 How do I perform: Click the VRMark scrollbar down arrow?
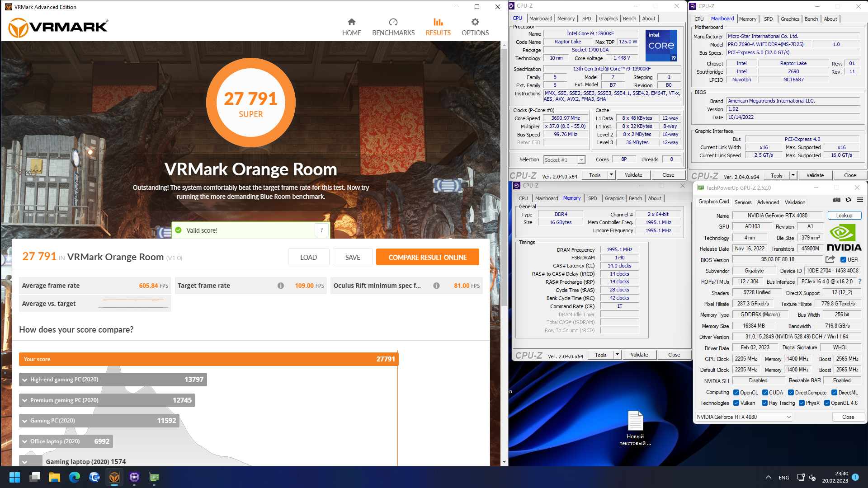coord(504,462)
